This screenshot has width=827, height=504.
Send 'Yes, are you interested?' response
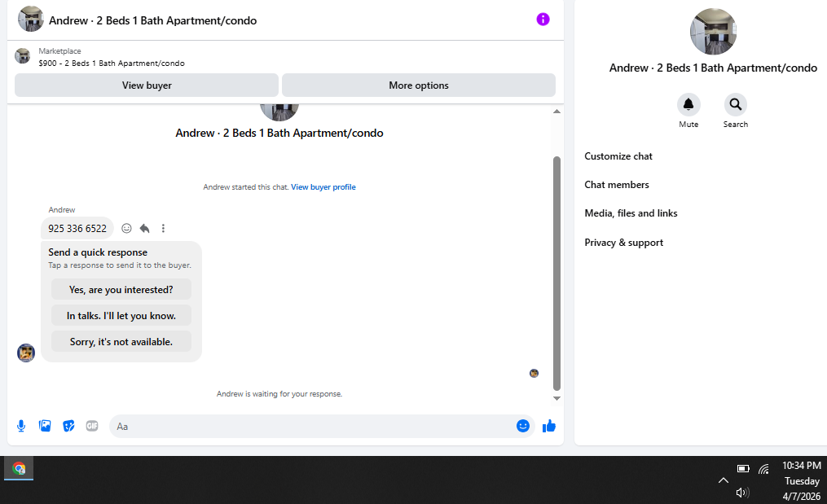pos(121,289)
